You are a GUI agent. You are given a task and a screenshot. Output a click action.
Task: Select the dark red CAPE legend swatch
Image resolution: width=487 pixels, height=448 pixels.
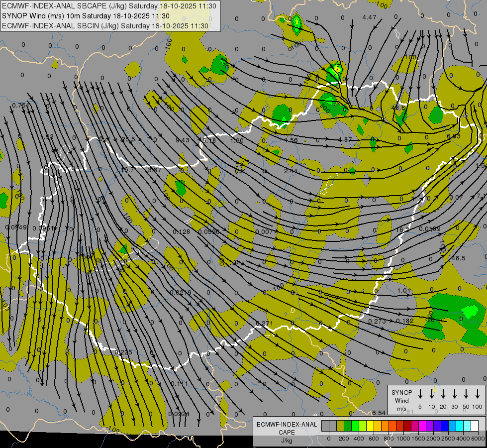coord(407,426)
